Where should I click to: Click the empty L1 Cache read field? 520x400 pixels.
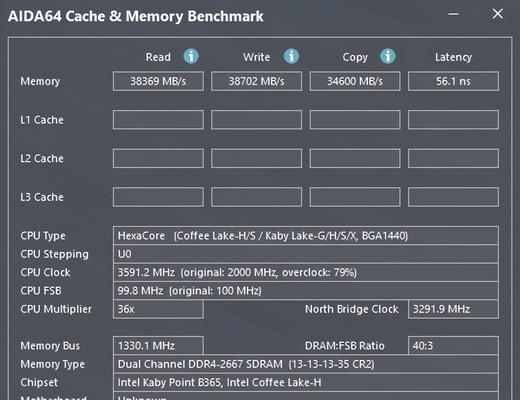point(158,120)
